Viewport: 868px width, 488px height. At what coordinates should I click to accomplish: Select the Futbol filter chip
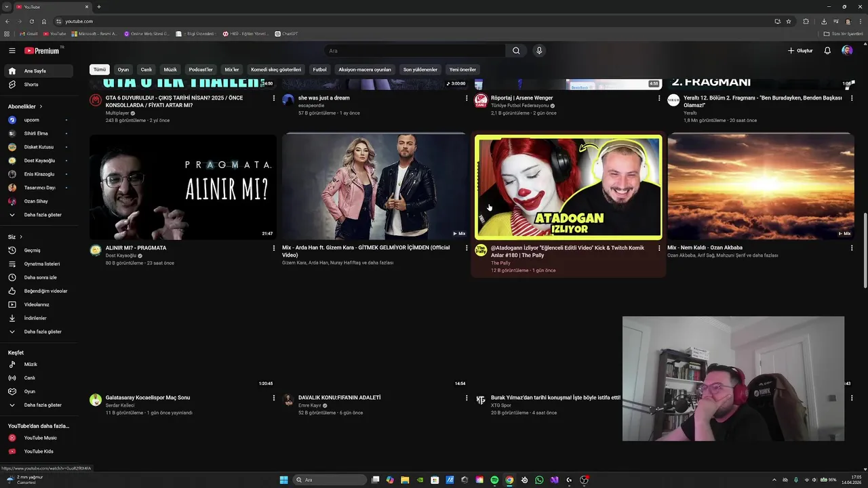pyautogui.click(x=319, y=69)
